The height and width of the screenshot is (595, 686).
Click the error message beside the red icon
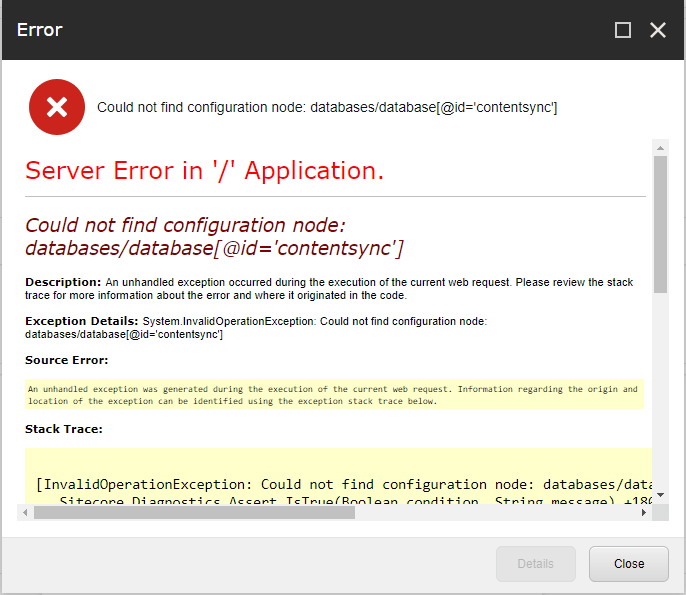coord(327,107)
